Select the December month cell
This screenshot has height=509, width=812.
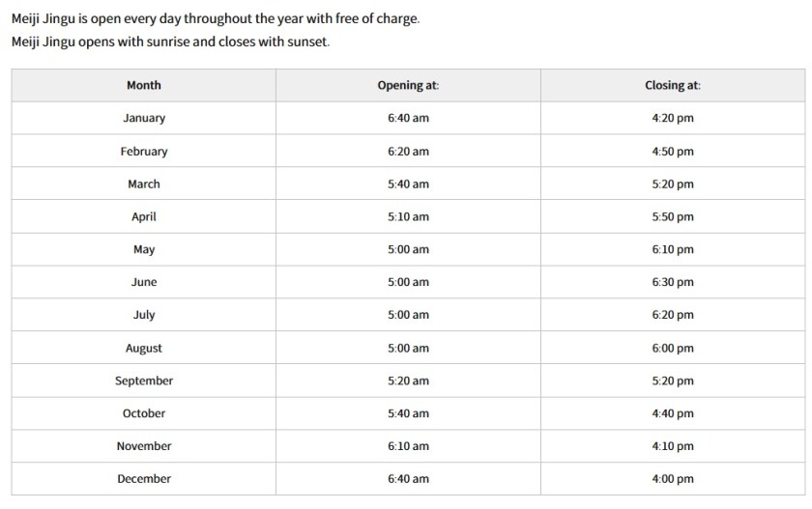pos(144,478)
